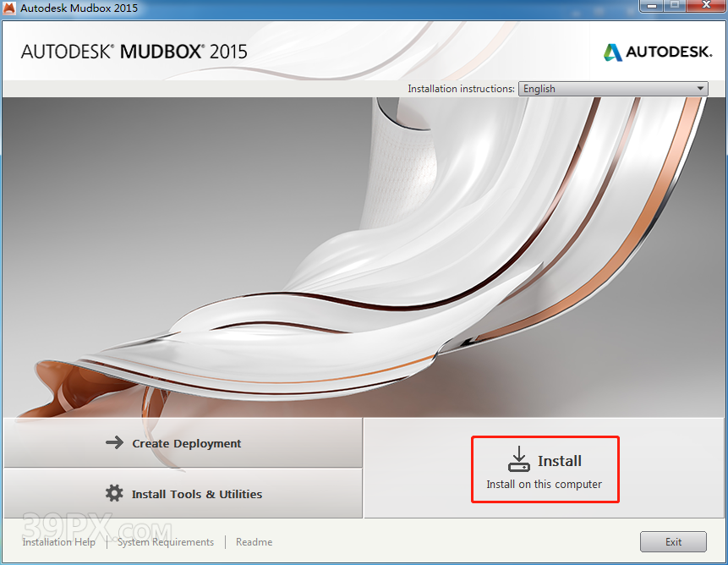Image resolution: width=728 pixels, height=565 pixels.
Task: Click the highlighted Install option in the red box
Action: (x=545, y=469)
